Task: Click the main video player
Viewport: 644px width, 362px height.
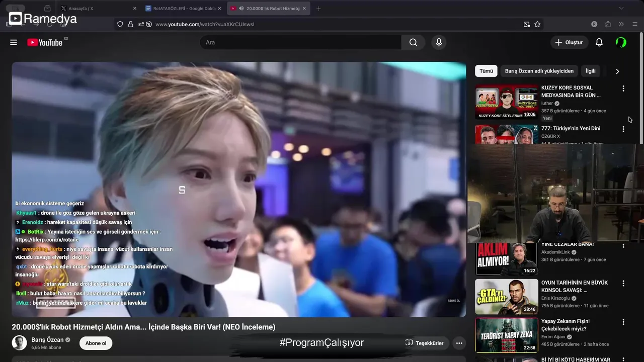Action: tap(238, 190)
